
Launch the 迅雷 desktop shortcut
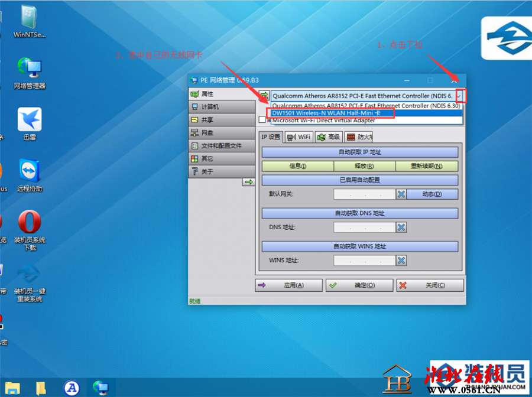[30, 123]
